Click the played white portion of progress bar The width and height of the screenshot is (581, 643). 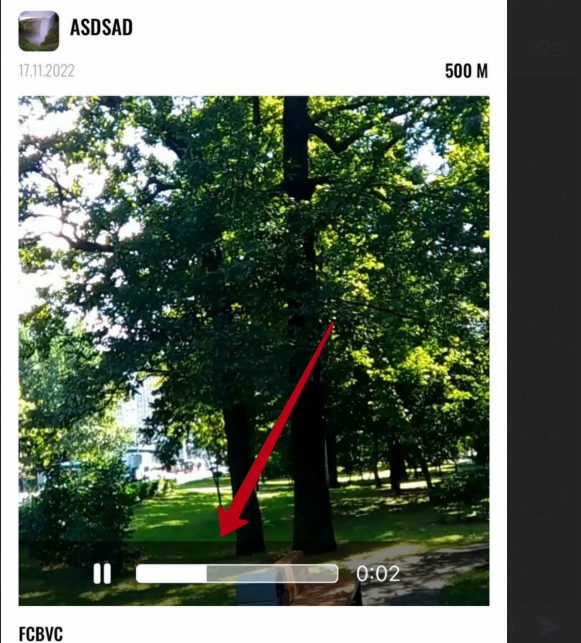point(171,573)
